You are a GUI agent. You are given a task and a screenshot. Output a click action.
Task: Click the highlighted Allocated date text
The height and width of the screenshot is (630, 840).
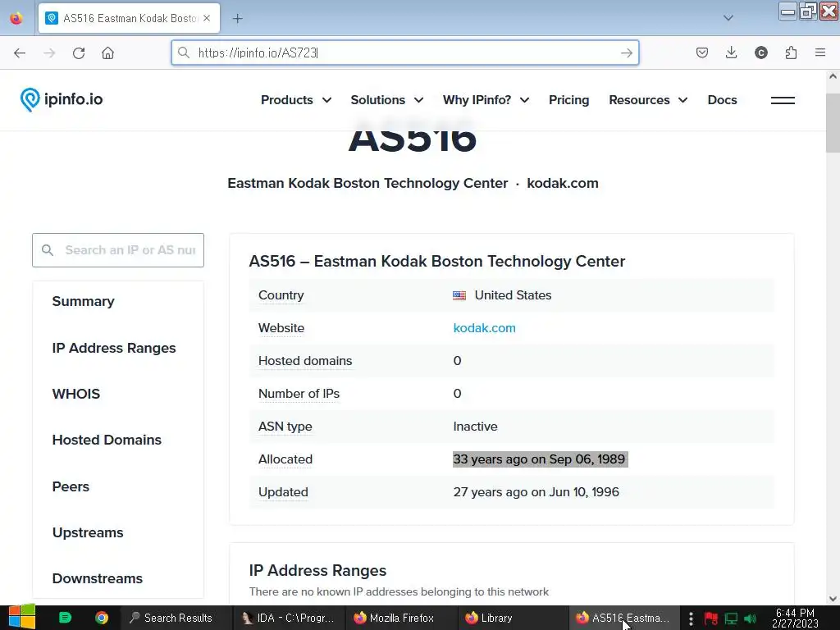click(540, 459)
